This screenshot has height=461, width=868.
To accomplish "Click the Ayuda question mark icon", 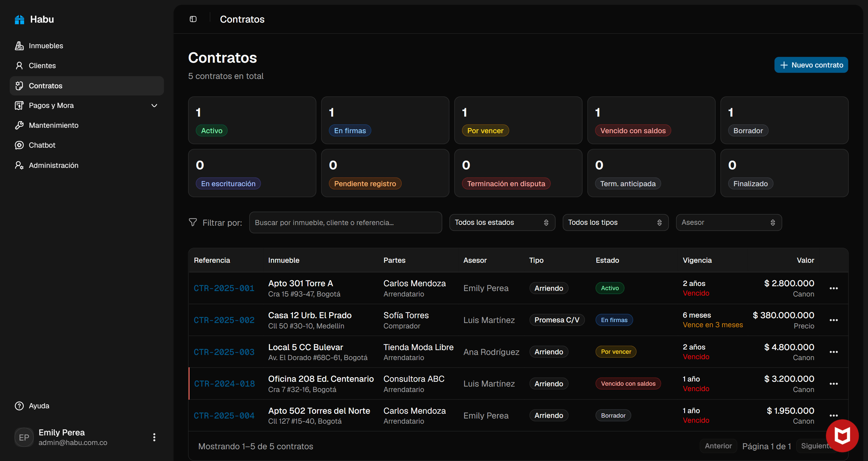I will pos(19,406).
